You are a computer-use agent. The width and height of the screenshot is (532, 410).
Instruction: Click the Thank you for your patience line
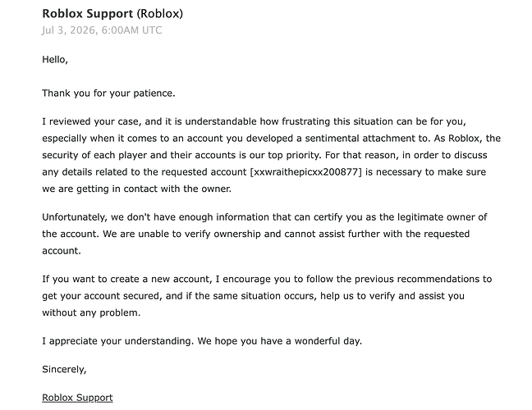click(108, 93)
